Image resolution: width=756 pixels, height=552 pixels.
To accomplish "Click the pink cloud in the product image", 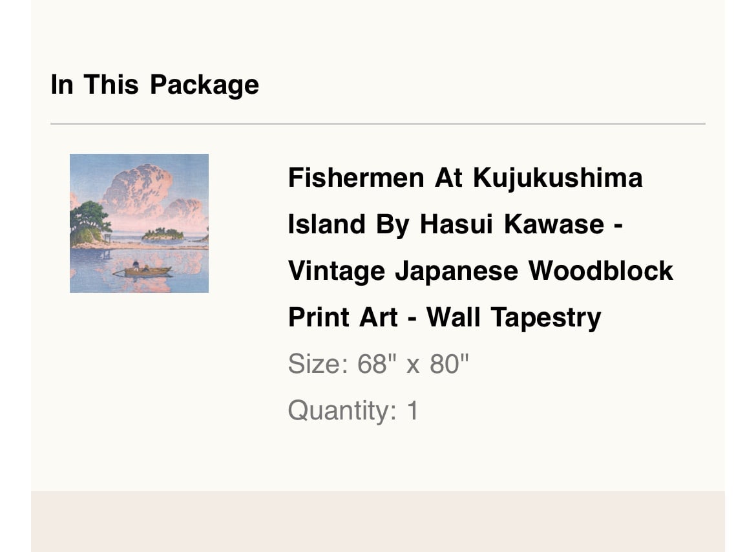I will point(138,189).
